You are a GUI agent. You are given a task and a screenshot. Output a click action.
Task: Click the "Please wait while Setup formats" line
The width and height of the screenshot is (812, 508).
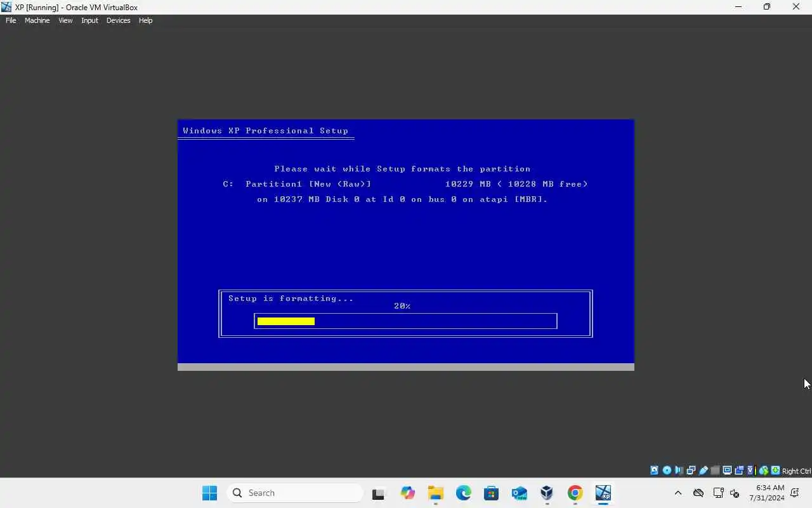pyautogui.click(x=402, y=169)
